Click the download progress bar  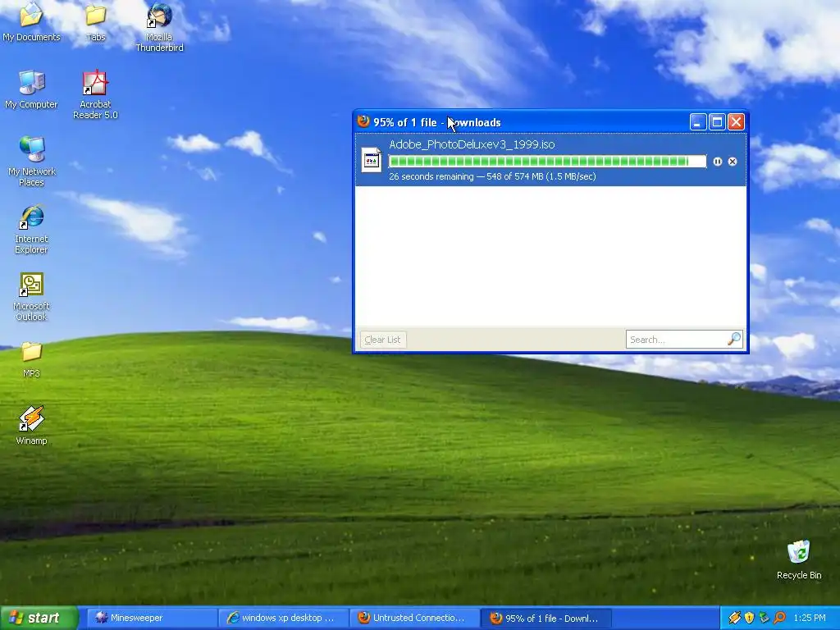[547, 162]
